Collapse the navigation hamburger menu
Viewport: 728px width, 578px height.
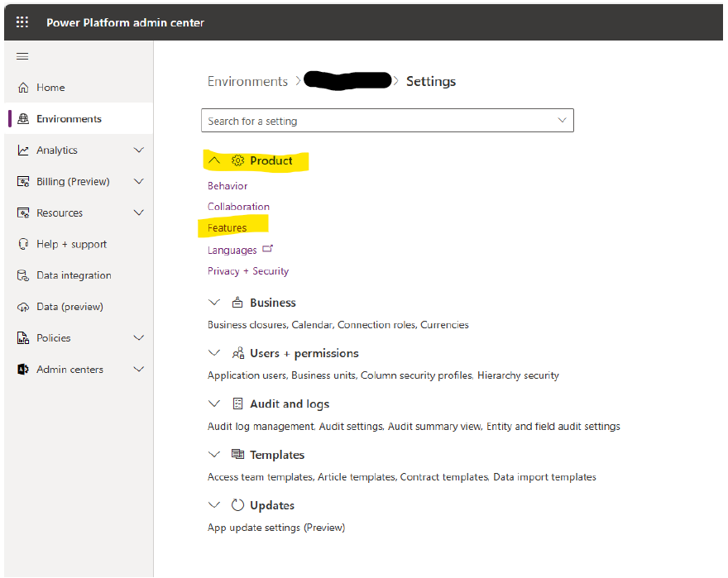pyautogui.click(x=22, y=56)
